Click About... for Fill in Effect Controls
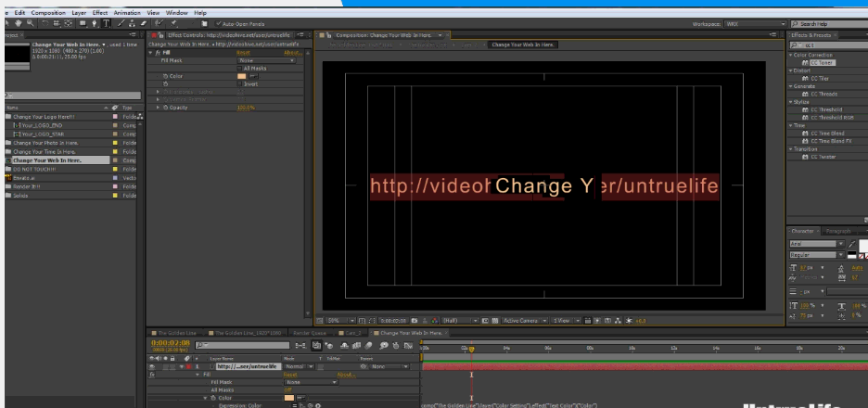This screenshot has height=408, width=868. pos(292,53)
